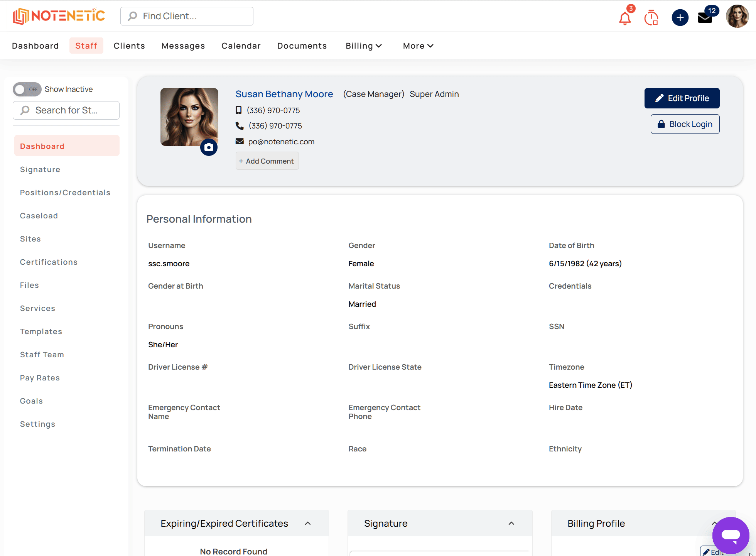756x556 pixels.
Task: Click the staff profile photo
Action: pyautogui.click(x=189, y=117)
